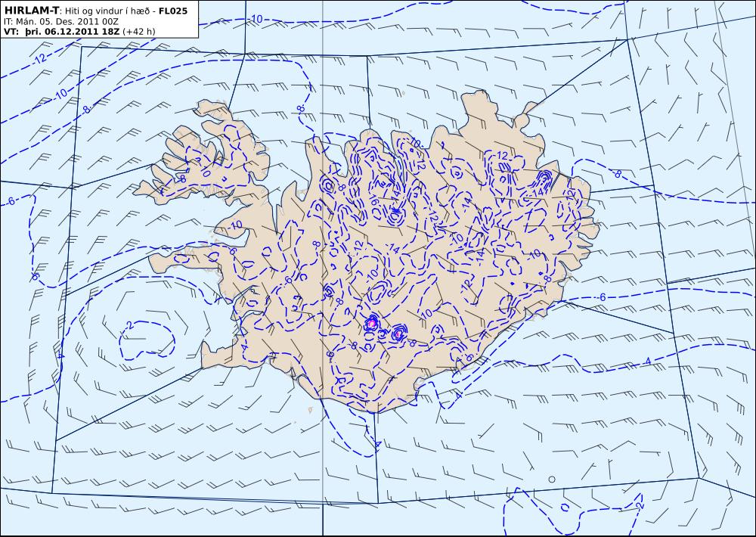
Task: Click the small calm-wind circle southeast of Iceland
Action: tap(552, 479)
